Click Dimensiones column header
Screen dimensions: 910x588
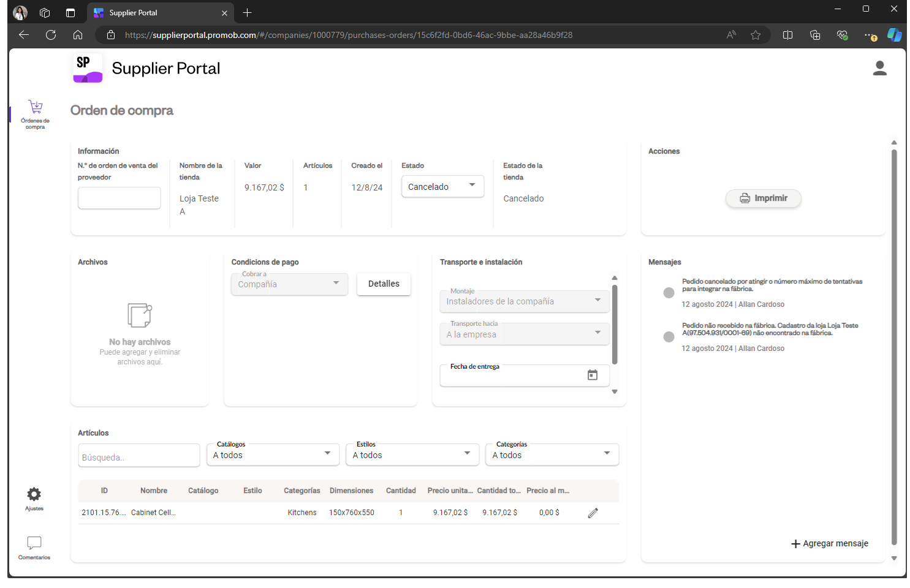351,491
